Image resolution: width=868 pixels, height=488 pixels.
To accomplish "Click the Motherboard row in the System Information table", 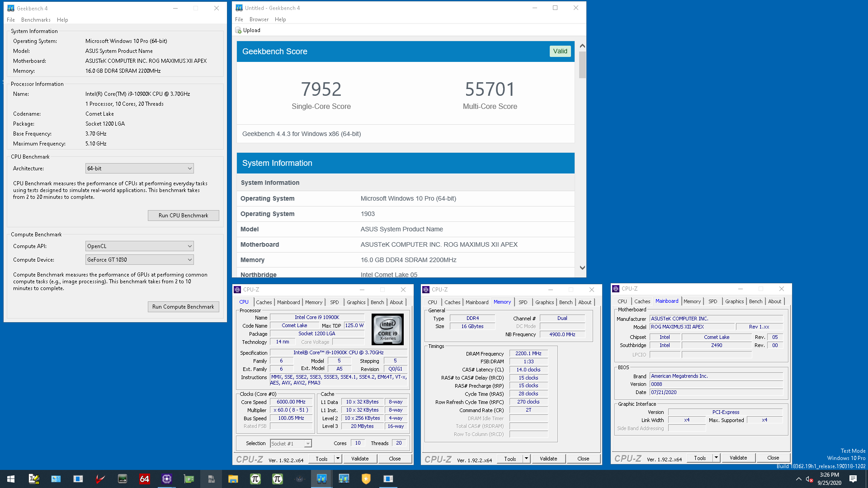I will point(406,244).
